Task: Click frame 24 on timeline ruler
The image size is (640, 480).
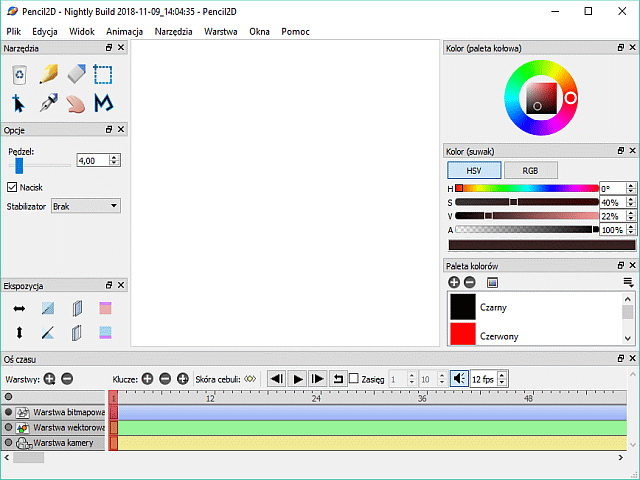Action: coord(316,398)
